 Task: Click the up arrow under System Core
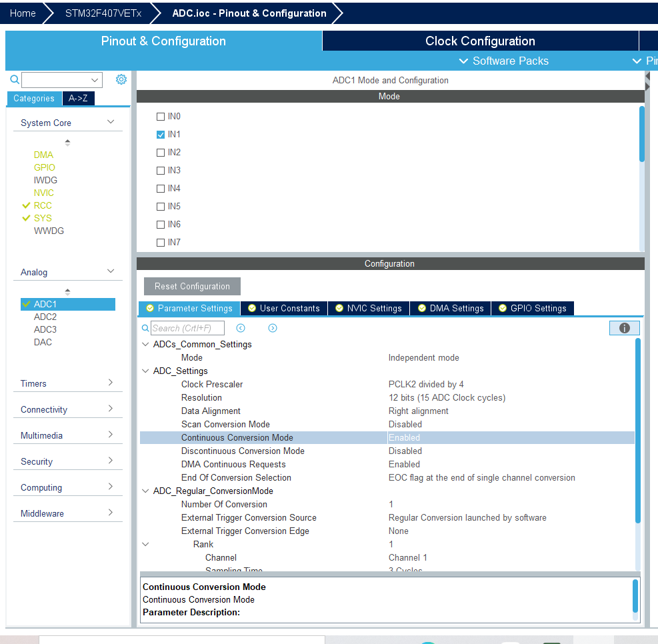click(x=67, y=143)
